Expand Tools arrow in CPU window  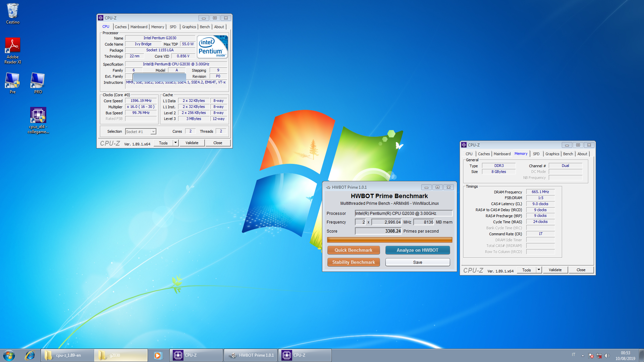[175, 143]
